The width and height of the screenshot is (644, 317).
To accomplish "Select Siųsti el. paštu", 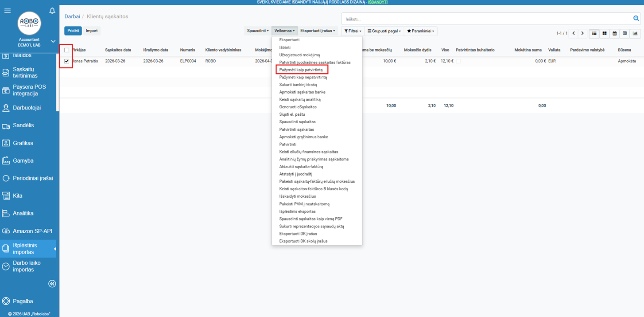I will pyautogui.click(x=292, y=114).
